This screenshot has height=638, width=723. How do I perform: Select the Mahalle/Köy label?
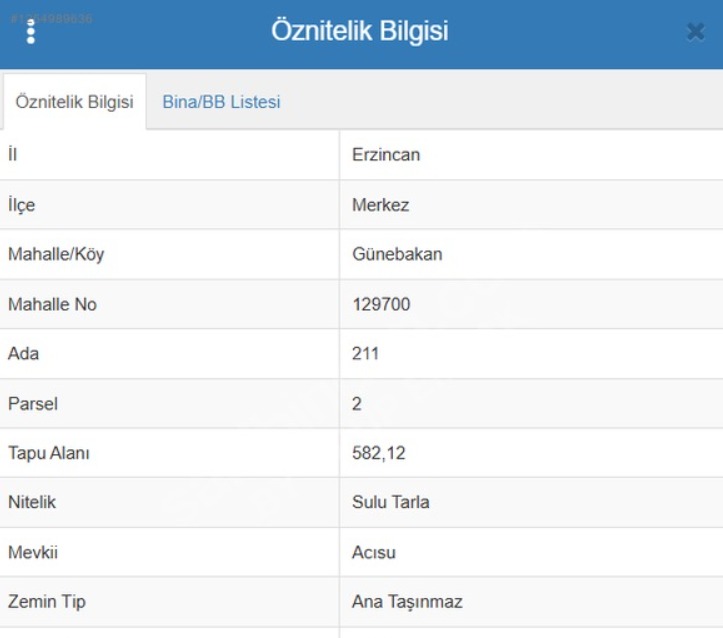coord(56,254)
